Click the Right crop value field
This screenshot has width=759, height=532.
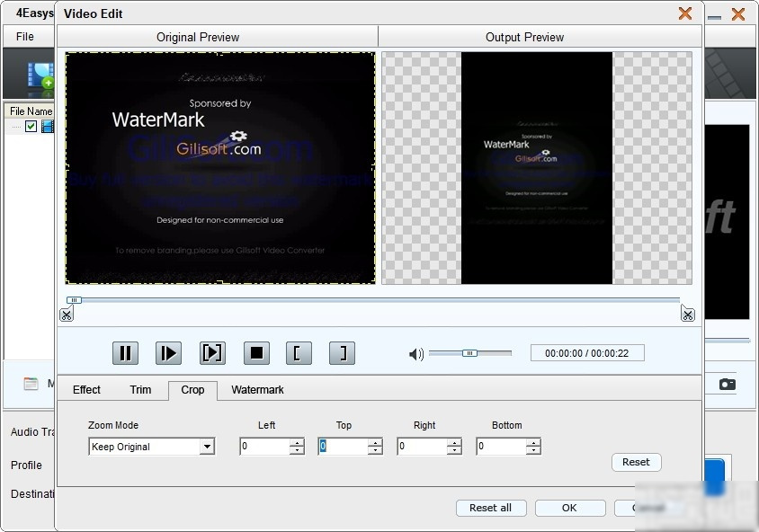tap(422, 447)
